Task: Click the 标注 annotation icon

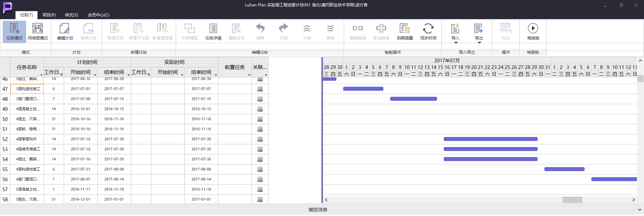Action: click(506, 28)
